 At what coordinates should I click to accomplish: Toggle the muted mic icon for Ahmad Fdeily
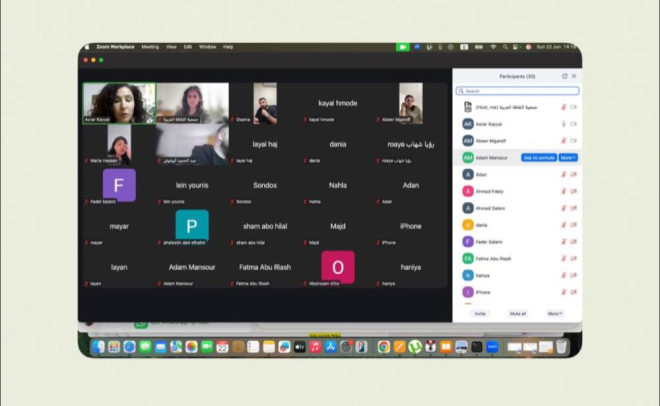(564, 191)
